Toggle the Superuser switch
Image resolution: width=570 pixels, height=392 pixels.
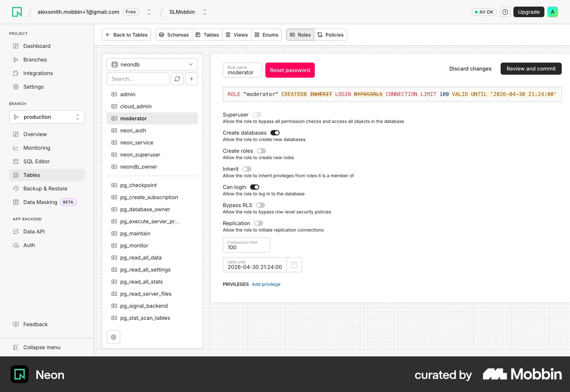tap(257, 115)
